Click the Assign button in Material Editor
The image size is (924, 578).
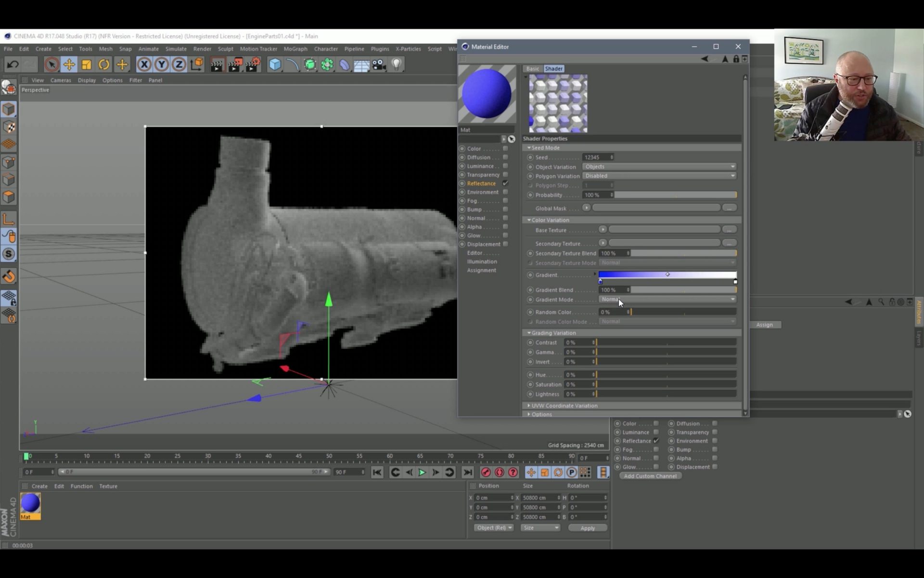(x=765, y=324)
